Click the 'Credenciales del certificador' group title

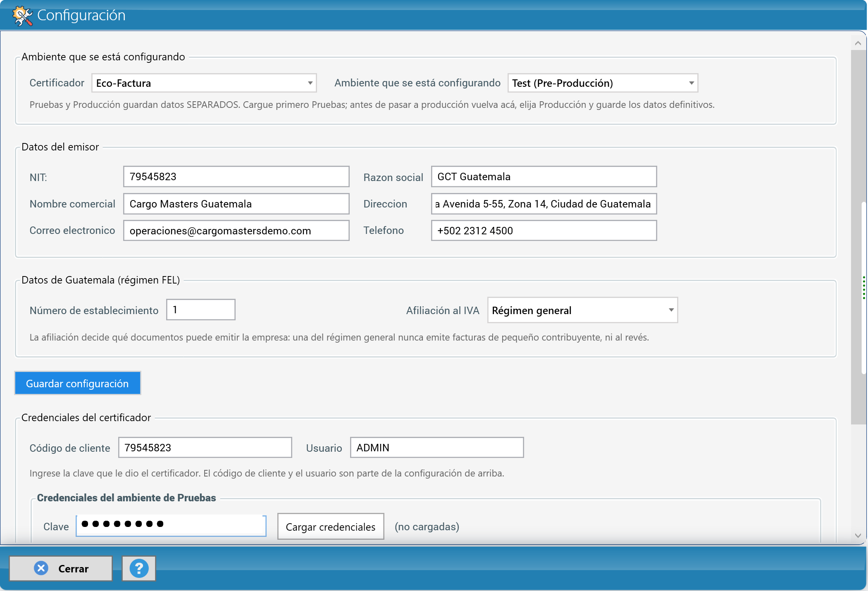click(x=86, y=417)
